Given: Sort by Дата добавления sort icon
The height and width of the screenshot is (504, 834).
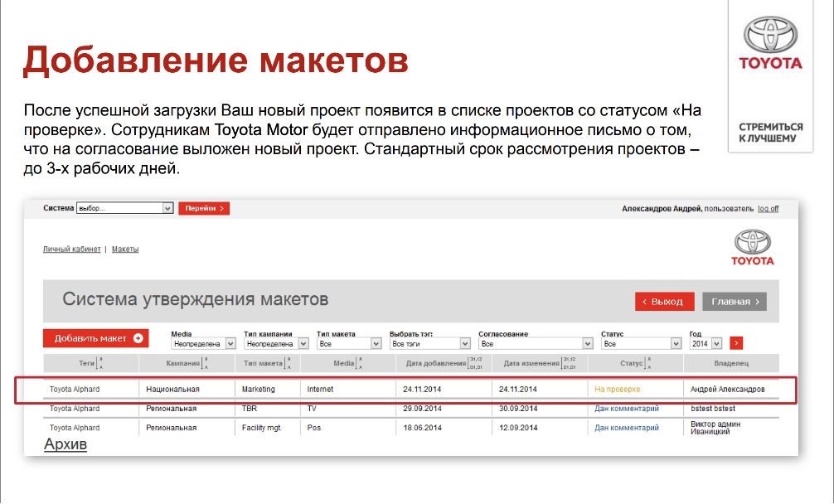Looking at the screenshot, I should 476,363.
